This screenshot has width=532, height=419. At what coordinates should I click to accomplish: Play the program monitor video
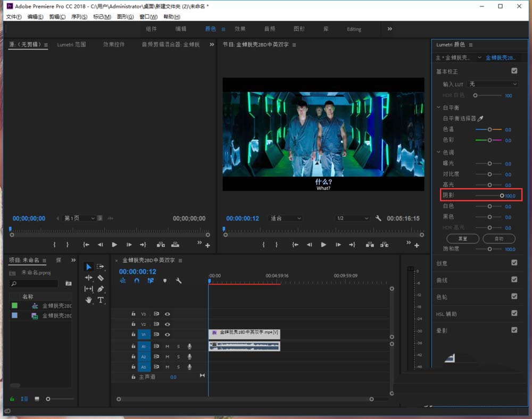pyautogui.click(x=323, y=245)
